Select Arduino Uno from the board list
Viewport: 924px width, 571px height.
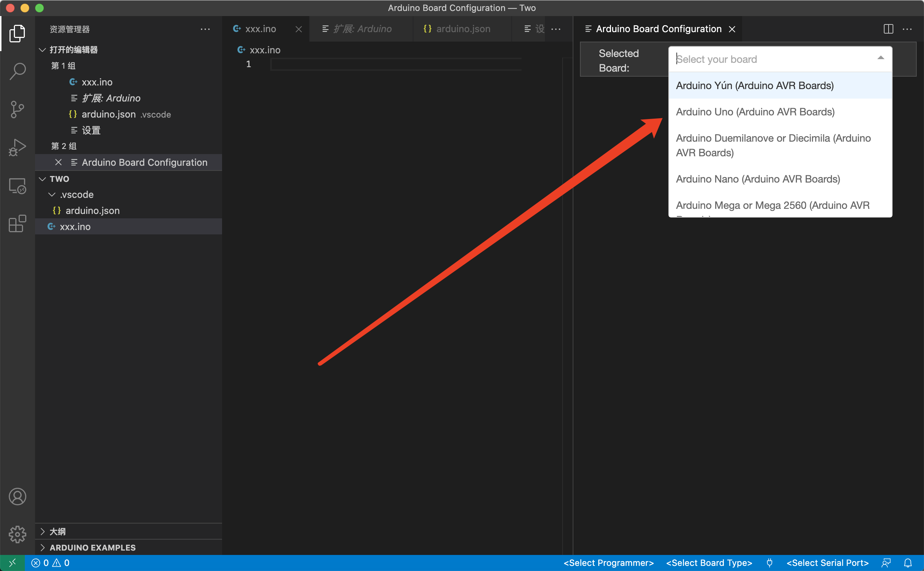[x=755, y=112]
